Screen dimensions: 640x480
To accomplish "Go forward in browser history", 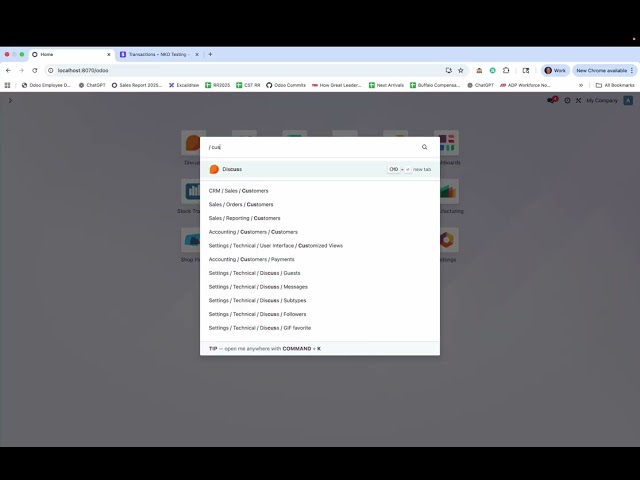I will [21, 71].
